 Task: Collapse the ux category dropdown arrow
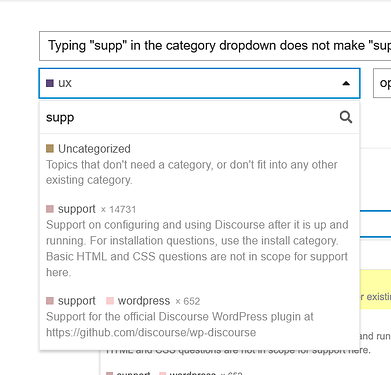(346, 83)
